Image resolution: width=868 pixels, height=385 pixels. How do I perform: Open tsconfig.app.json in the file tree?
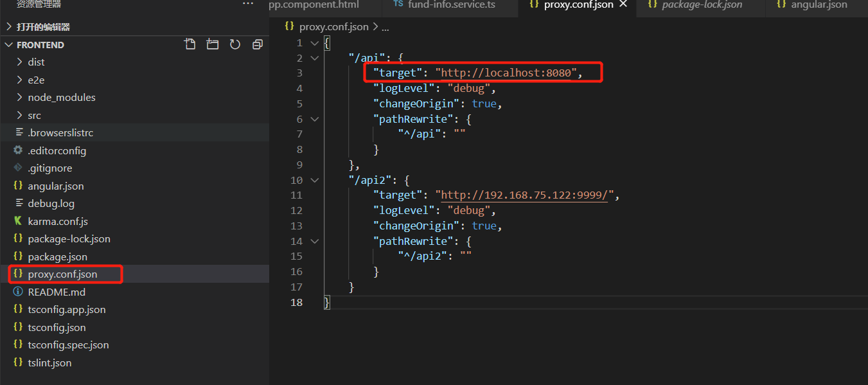pos(134,309)
